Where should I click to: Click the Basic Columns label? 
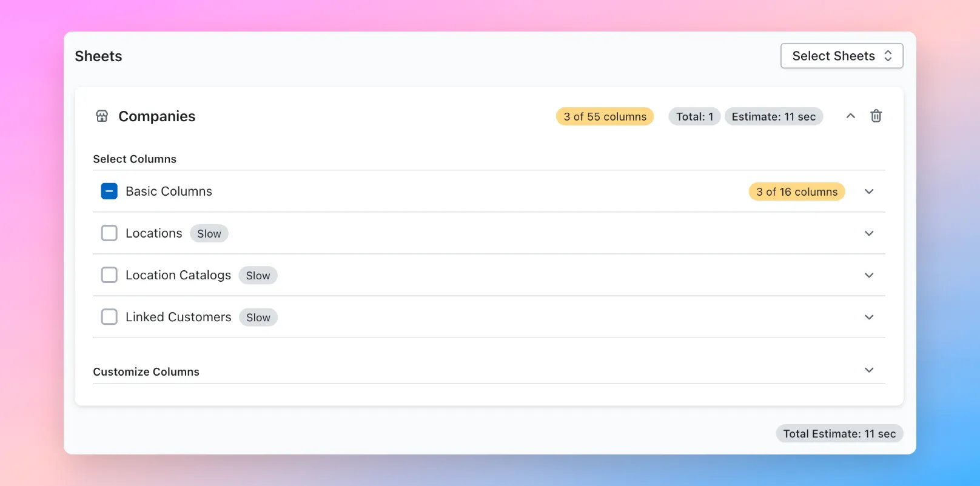coord(169,191)
